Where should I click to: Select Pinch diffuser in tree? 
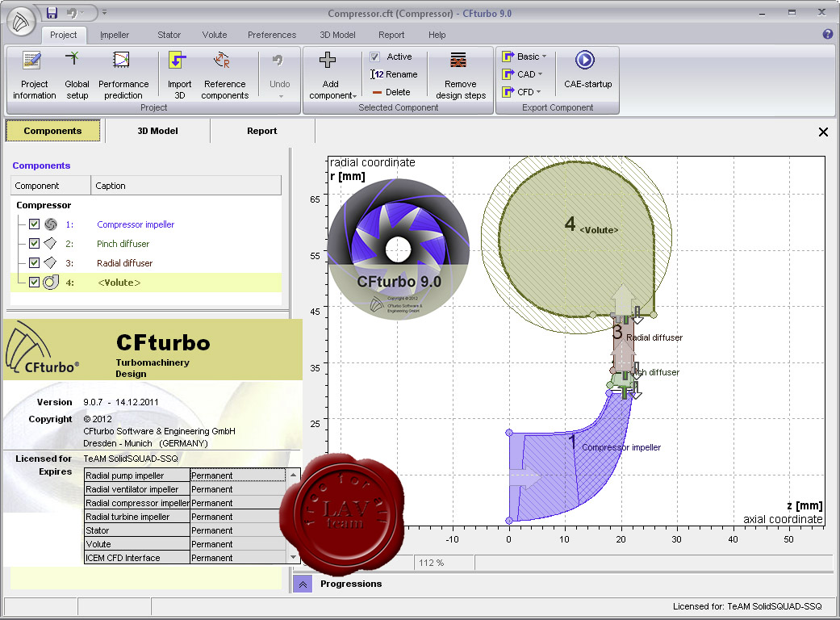[x=123, y=244]
